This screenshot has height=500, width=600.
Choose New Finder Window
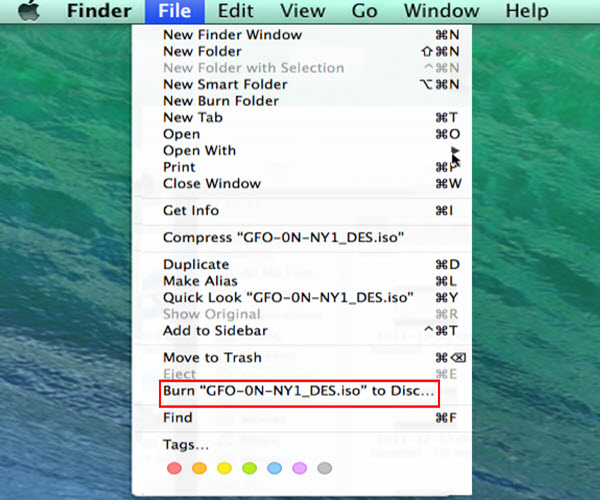coord(232,35)
